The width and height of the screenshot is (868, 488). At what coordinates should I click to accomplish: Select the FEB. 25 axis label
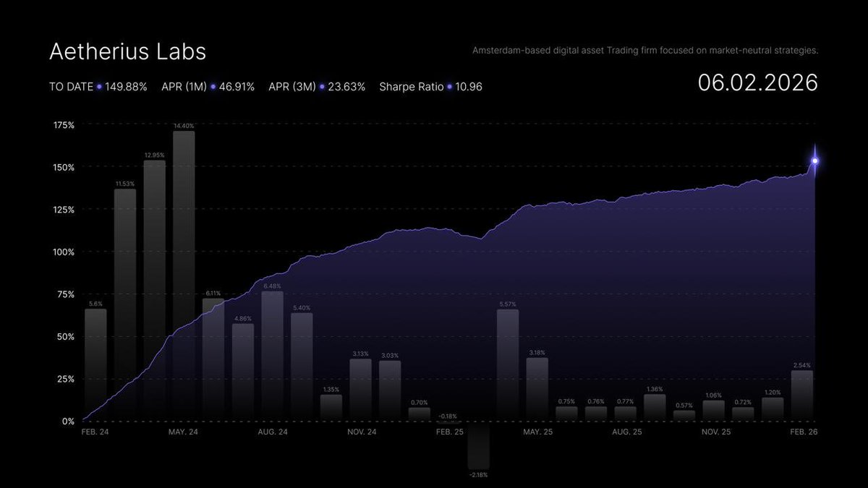click(x=449, y=432)
